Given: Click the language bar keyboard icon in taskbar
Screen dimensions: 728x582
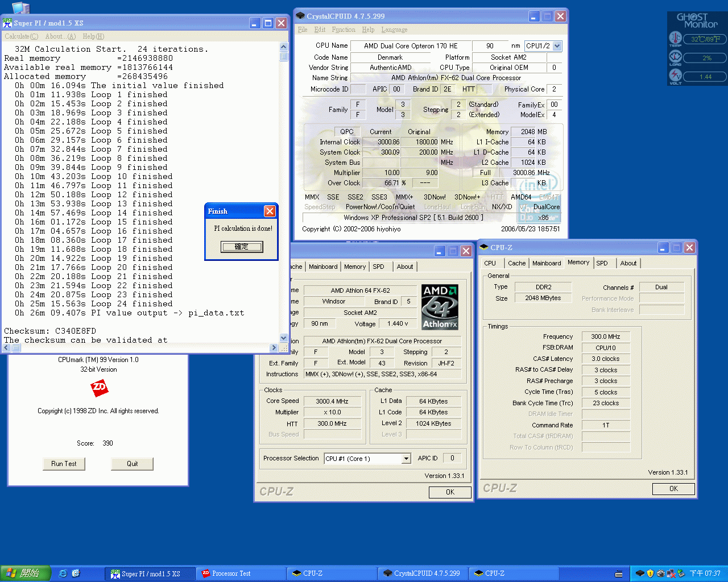Looking at the screenshot, I should pyautogui.click(x=619, y=574).
